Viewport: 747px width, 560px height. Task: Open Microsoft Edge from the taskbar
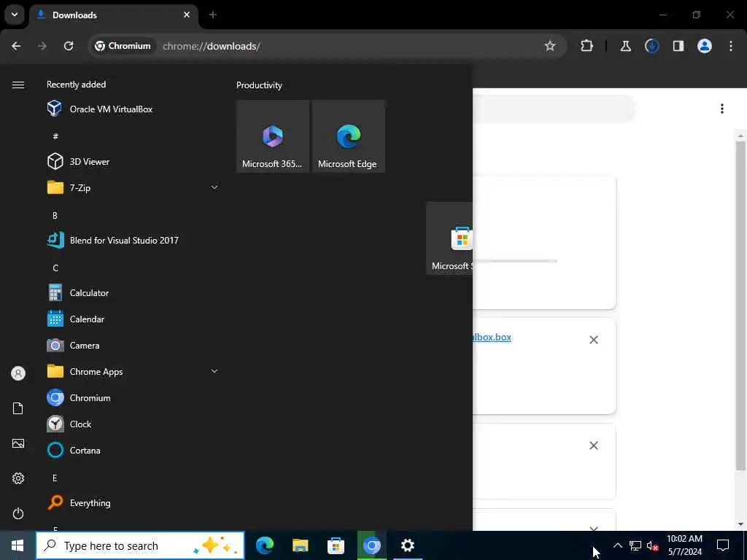point(265,545)
